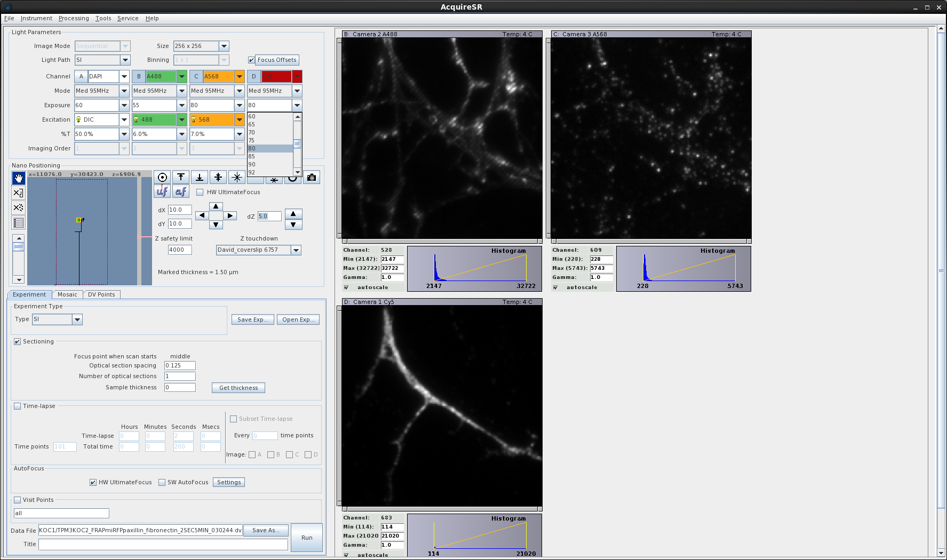Click the mark bottom of sample icon
947x560 pixels.
(x=200, y=177)
